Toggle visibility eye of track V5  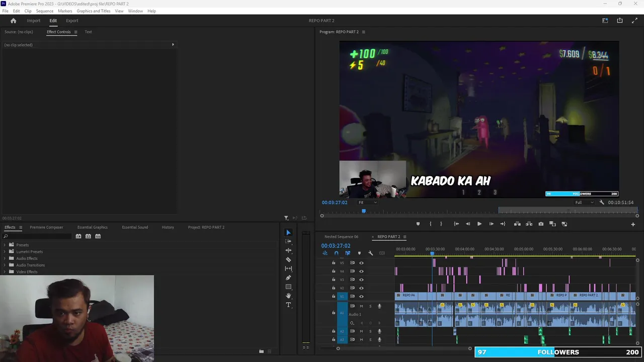361,263
